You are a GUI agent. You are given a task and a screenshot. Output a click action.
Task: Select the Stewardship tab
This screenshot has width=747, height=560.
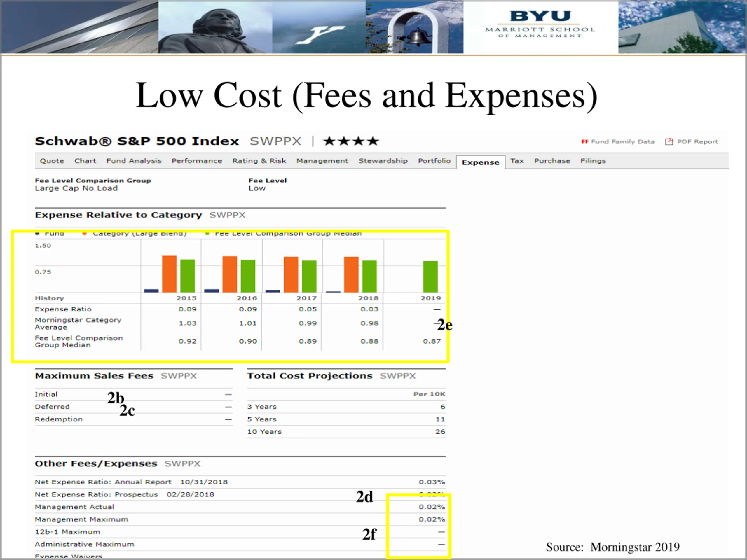(x=383, y=161)
